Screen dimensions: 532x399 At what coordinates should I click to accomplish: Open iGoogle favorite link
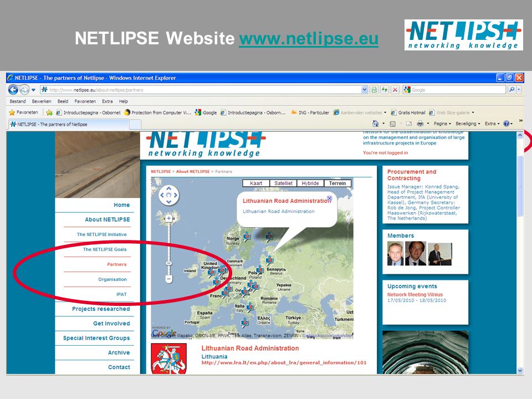coord(206,112)
